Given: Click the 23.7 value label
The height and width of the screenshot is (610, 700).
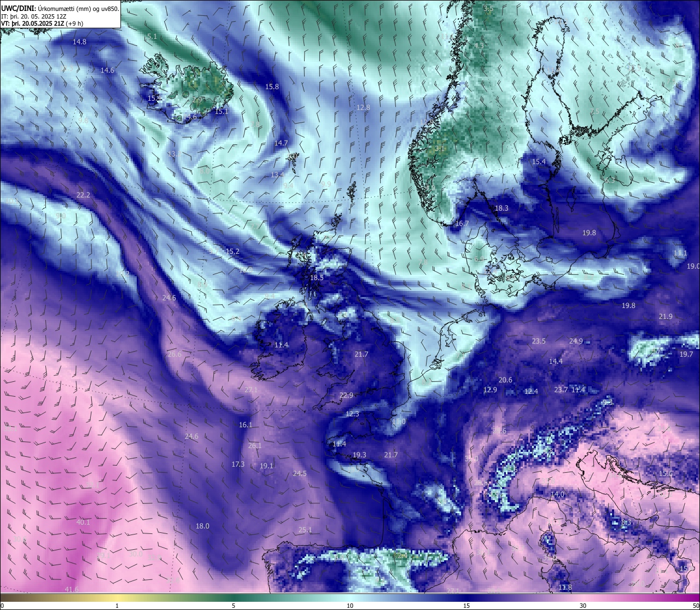Looking at the screenshot, I should coord(561,390).
